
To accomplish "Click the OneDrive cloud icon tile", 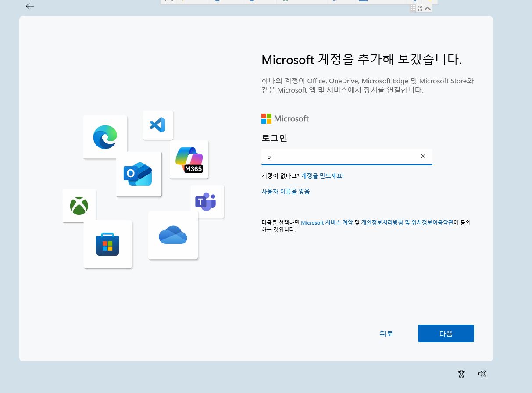I will [173, 235].
